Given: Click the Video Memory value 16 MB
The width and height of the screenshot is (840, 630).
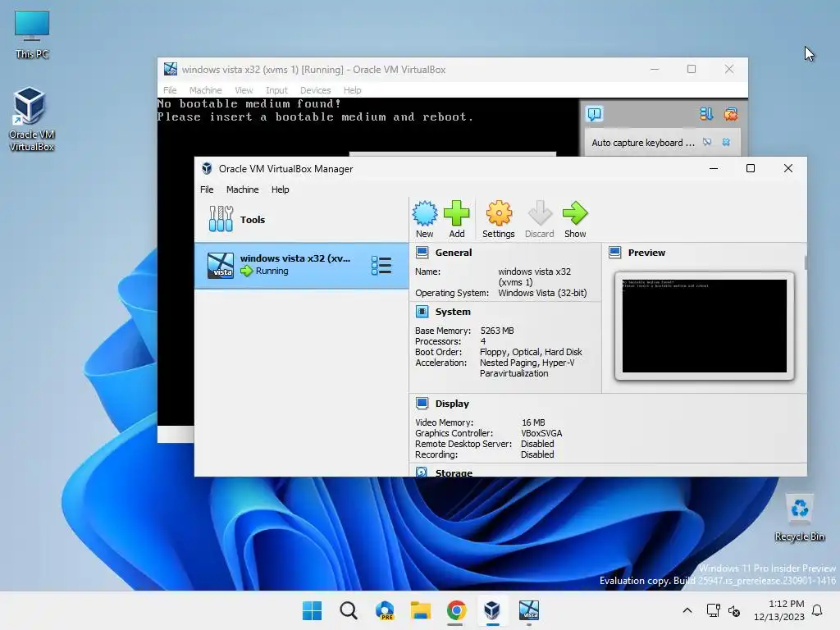Looking at the screenshot, I should (x=533, y=422).
